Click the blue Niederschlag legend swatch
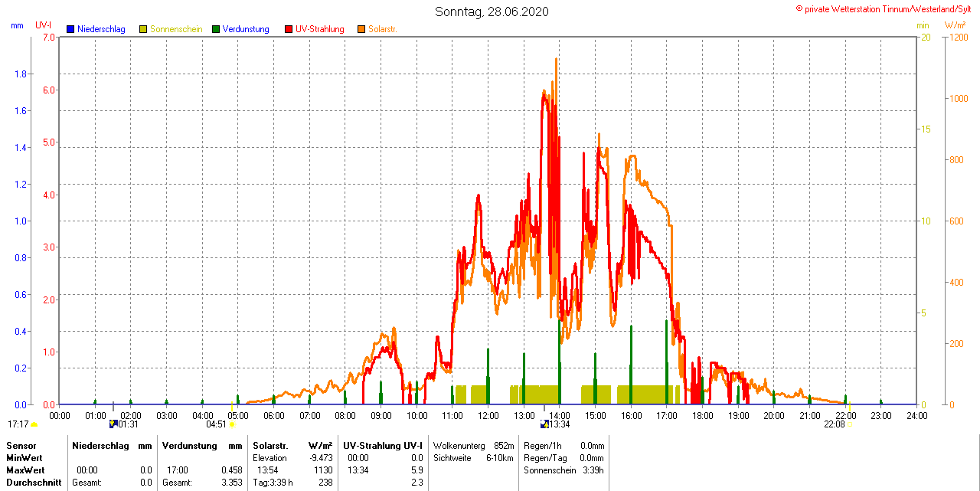 (x=70, y=29)
